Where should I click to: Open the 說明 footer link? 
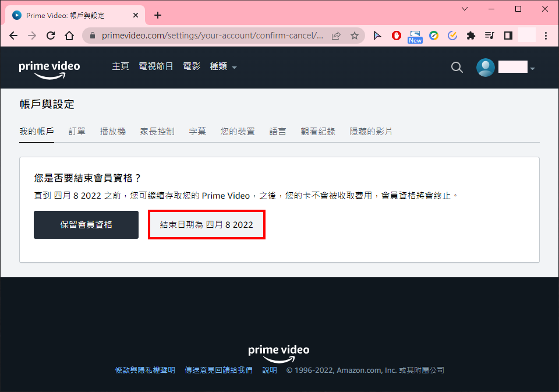tap(270, 370)
